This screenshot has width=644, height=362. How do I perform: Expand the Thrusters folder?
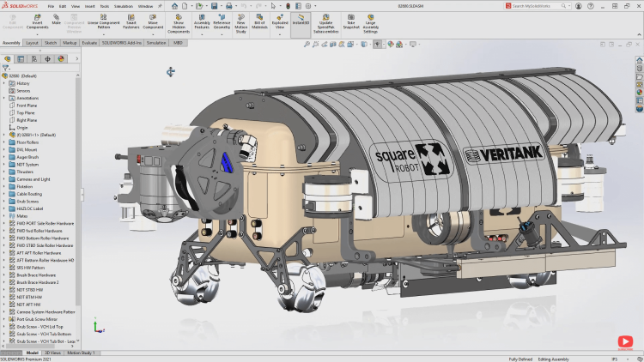pos(4,172)
